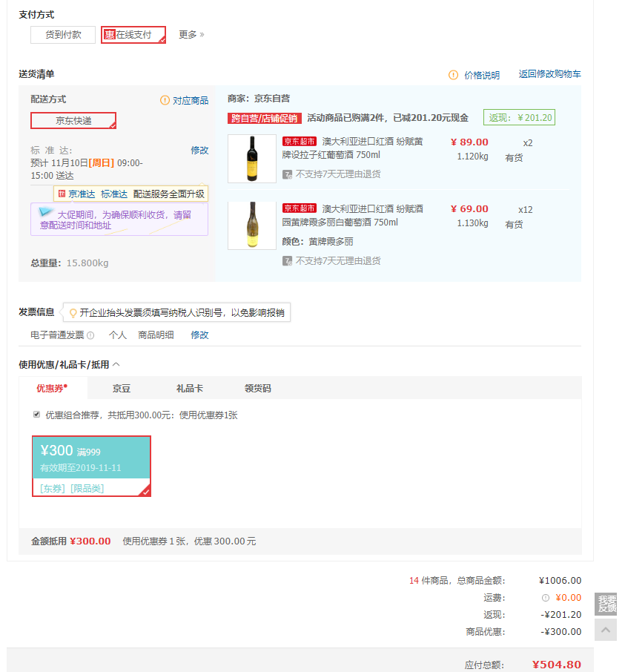Expand 更多 payment methods

[x=191, y=35]
